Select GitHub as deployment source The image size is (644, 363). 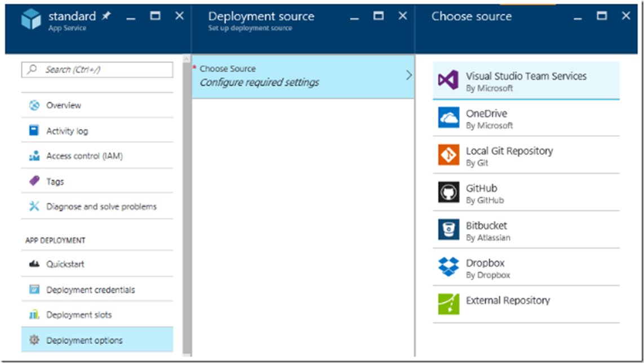pos(526,192)
